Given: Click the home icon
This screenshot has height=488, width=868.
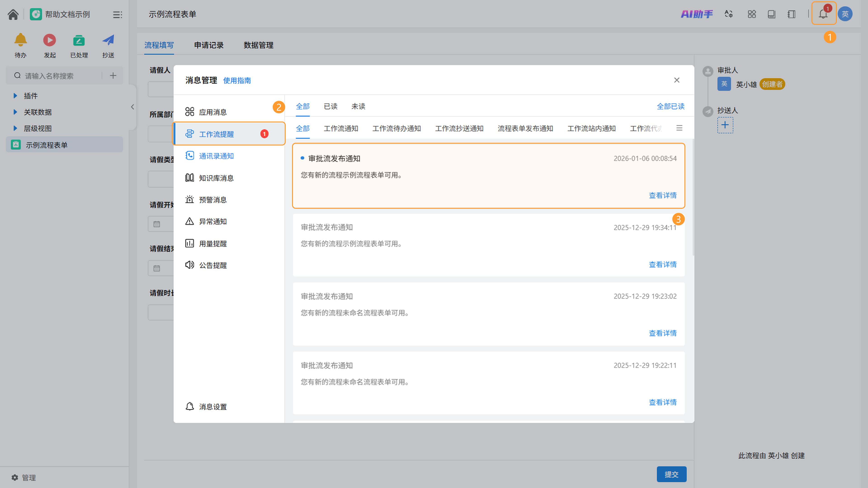Looking at the screenshot, I should coord(13,14).
